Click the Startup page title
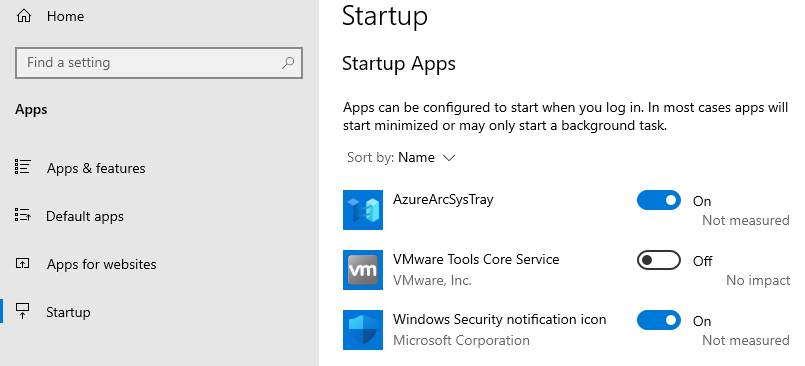The image size is (805, 366). (x=385, y=15)
